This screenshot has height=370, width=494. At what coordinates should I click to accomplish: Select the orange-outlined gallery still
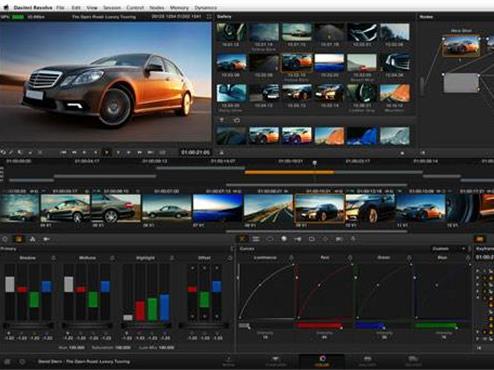click(x=296, y=62)
